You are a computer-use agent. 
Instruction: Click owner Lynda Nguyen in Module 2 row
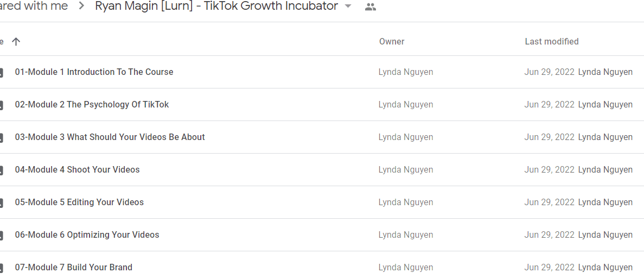[405, 105]
